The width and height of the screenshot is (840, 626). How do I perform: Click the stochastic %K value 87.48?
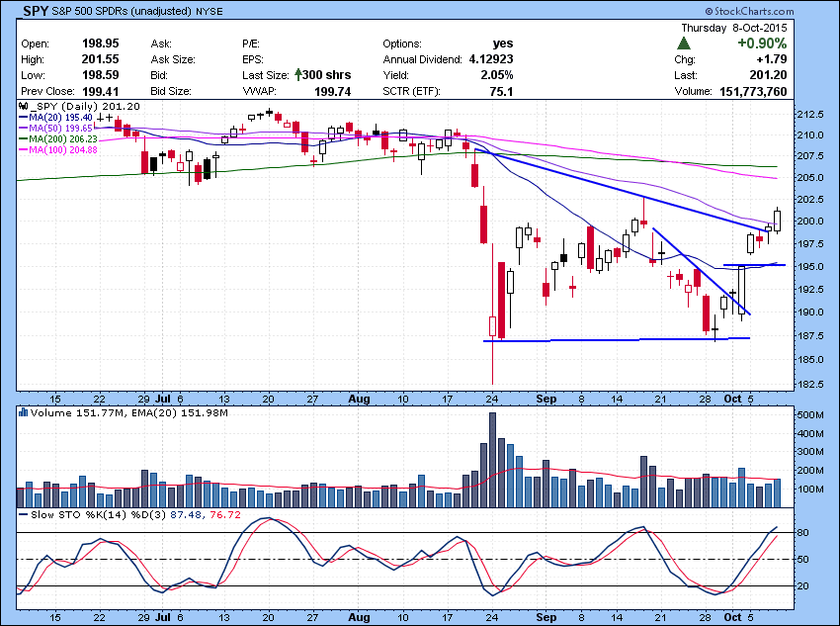pyautogui.click(x=187, y=514)
